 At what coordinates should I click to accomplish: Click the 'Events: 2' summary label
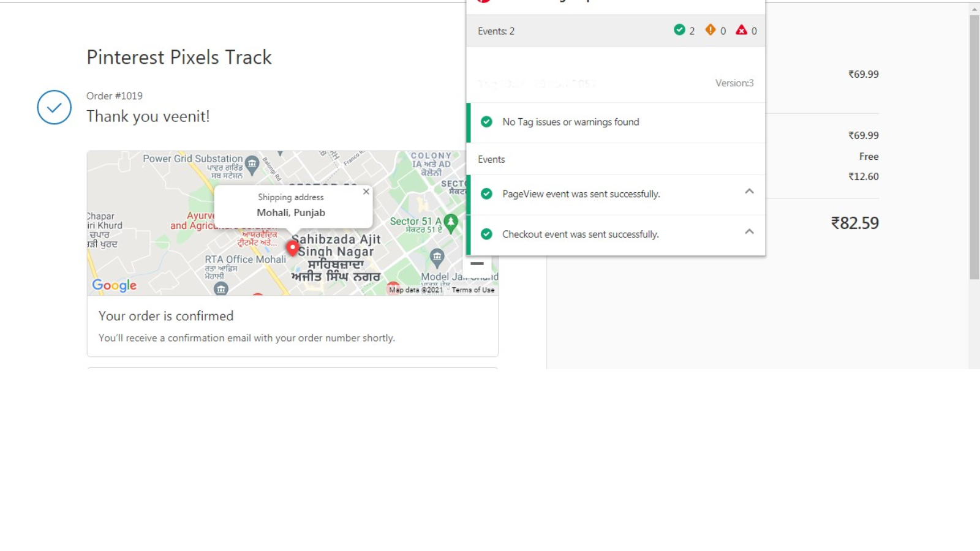click(496, 31)
